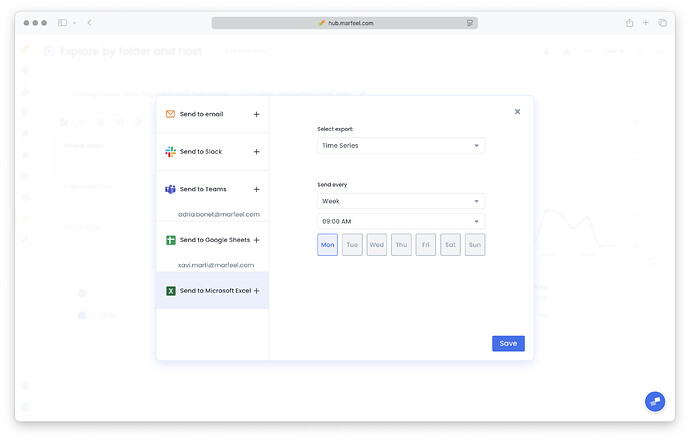Open the chat widget in corner
Screen dimensions: 690x439
coord(655,401)
